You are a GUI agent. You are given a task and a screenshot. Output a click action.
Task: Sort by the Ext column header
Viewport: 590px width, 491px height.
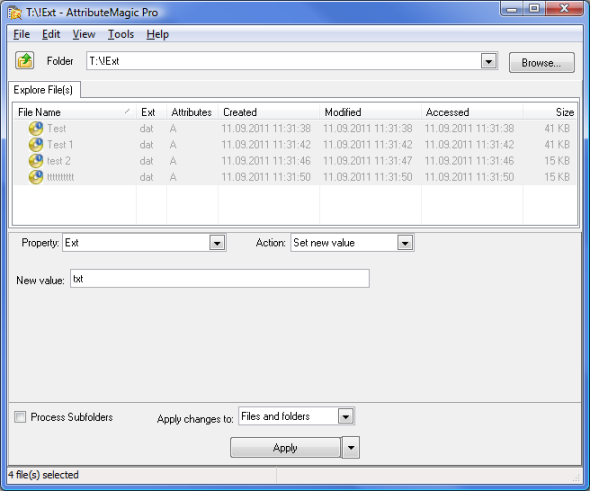152,112
